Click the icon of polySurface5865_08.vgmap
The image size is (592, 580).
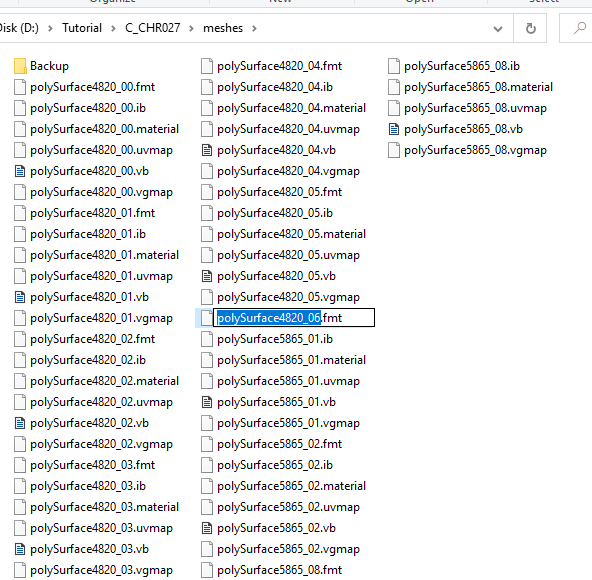[394, 150]
